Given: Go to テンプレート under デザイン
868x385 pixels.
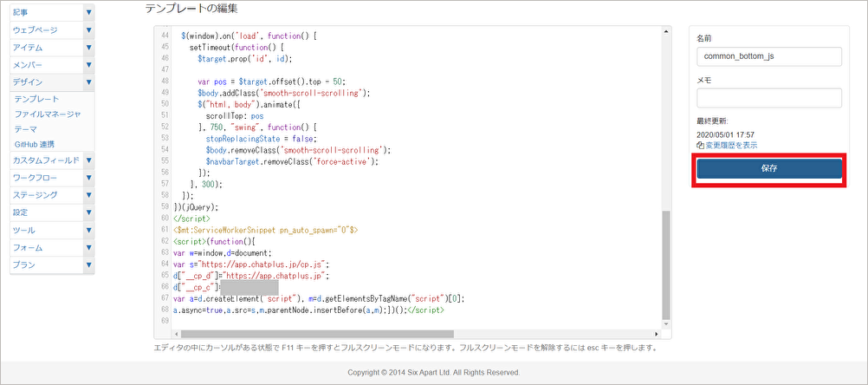Looking at the screenshot, I should pos(37,99).
